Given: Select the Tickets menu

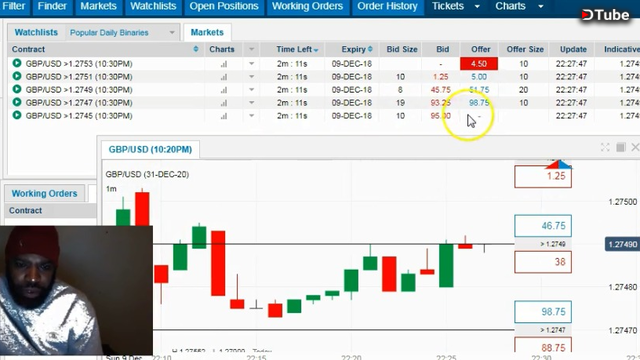Looking at the screenshot, I should 448,7.
